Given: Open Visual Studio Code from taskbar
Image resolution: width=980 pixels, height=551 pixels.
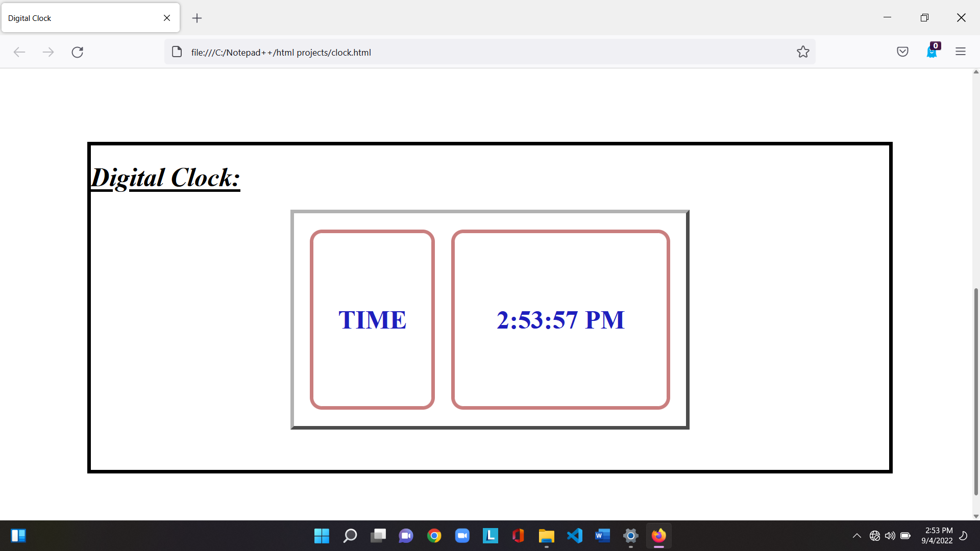Looking at the screenshot, I should coord(575,536).
